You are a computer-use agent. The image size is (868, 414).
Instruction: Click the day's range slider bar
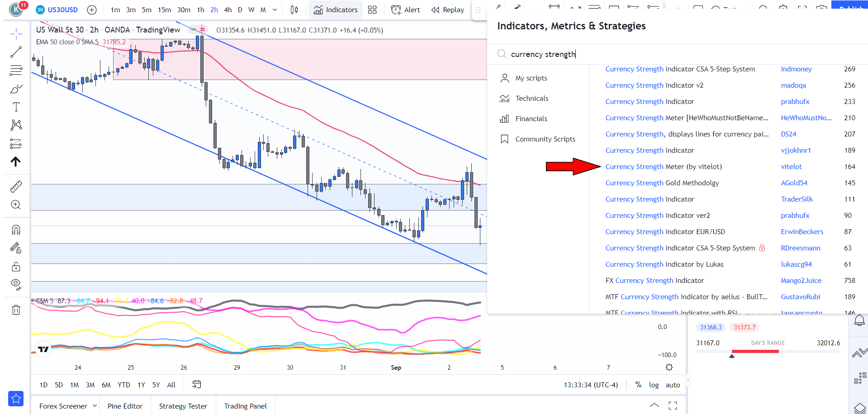click(x=768, y=351)
